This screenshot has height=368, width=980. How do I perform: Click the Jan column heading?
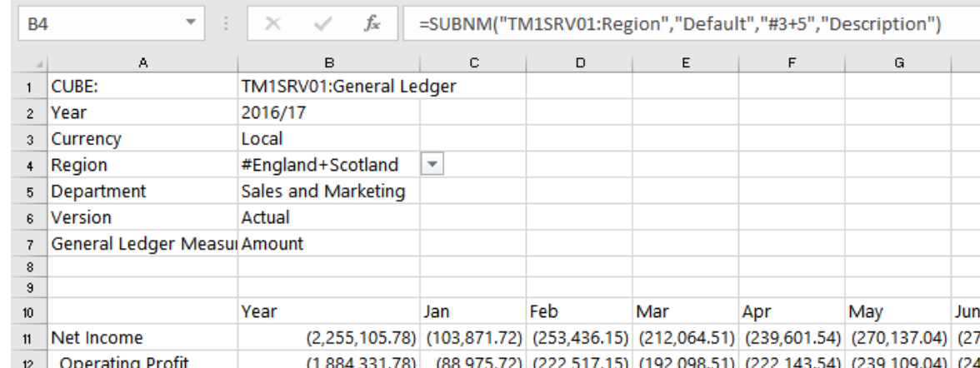(x=473, y=311)
